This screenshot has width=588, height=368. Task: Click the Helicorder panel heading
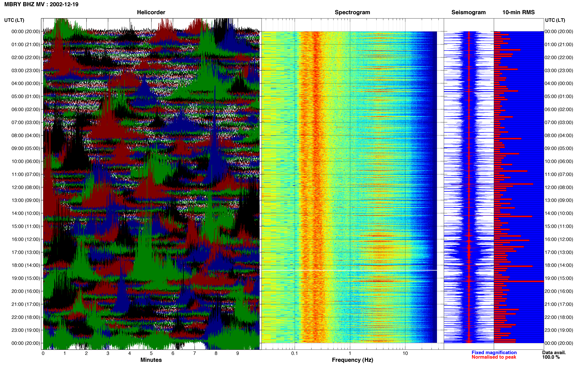click(x=151, y=12)
